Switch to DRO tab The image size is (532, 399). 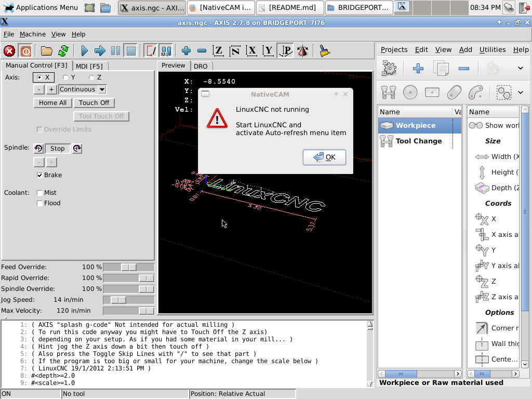(201, 66)
